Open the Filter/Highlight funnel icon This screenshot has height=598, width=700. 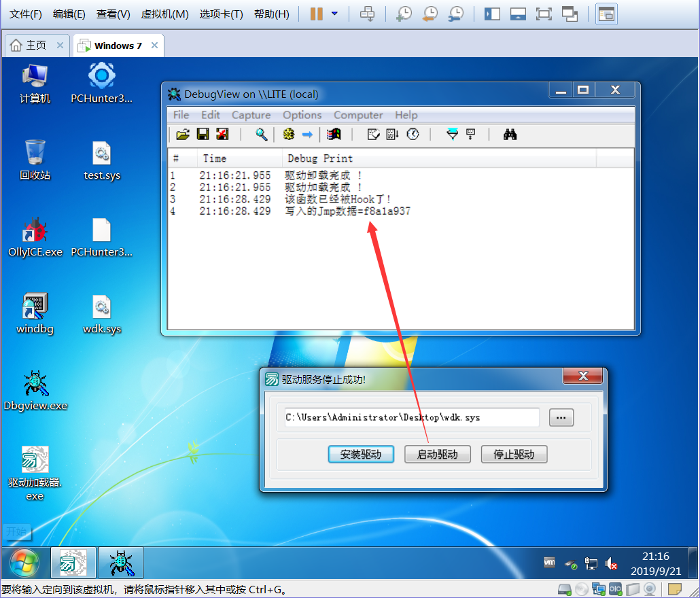pyautogui.click(x=452, y=135)
